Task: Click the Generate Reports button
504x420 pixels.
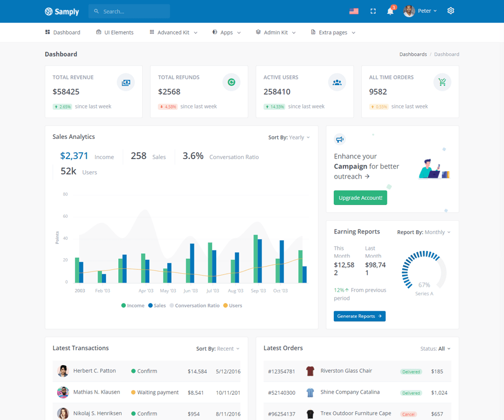Action: click(359, 316)
